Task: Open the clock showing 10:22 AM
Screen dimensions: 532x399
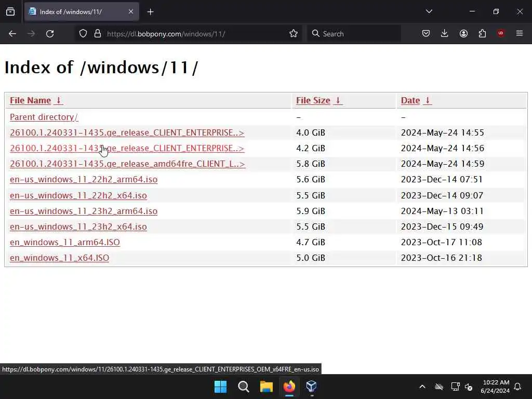Action: pyautogui.click(x=495, y=387)
